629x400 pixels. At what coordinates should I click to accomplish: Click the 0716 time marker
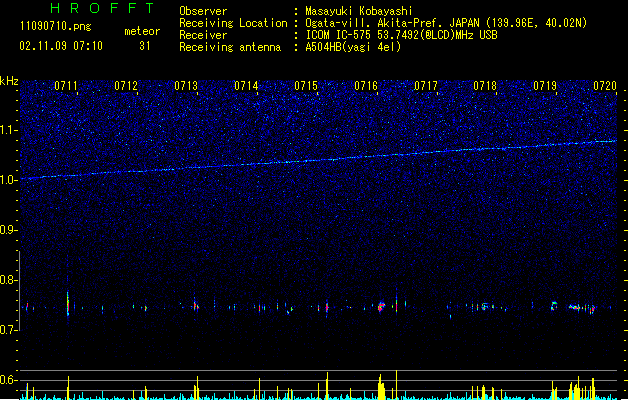coord(366,86)
